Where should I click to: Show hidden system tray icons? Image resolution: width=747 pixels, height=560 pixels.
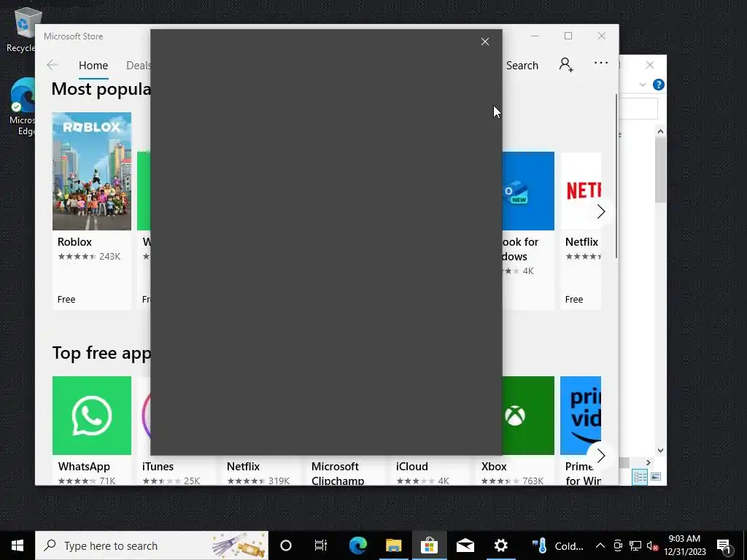[x=600, y=545]
